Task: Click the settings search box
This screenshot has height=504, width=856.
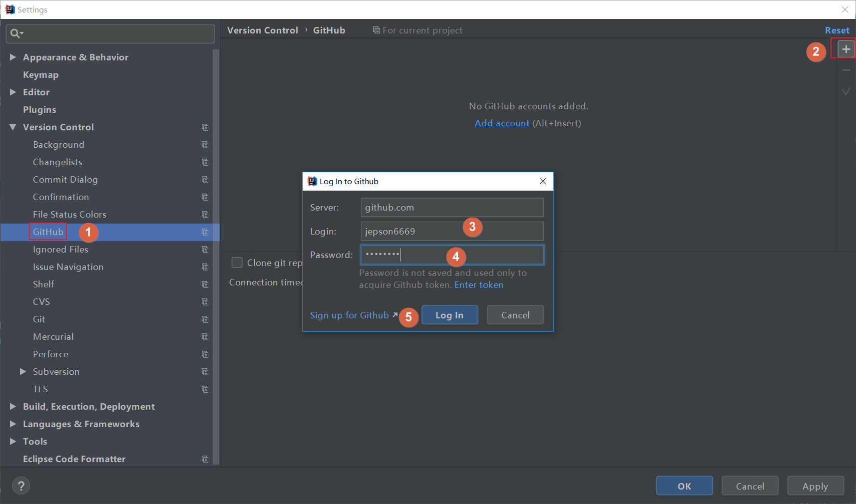Action: (110, 33)
